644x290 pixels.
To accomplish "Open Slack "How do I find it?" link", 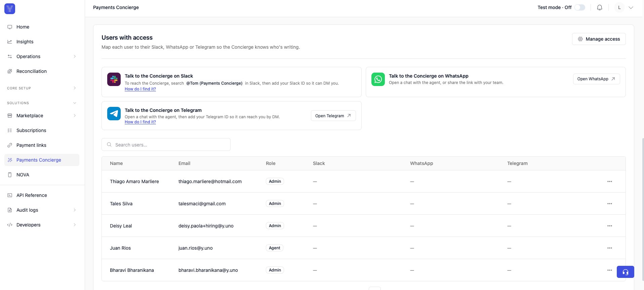I will click(x=140, y=89).
